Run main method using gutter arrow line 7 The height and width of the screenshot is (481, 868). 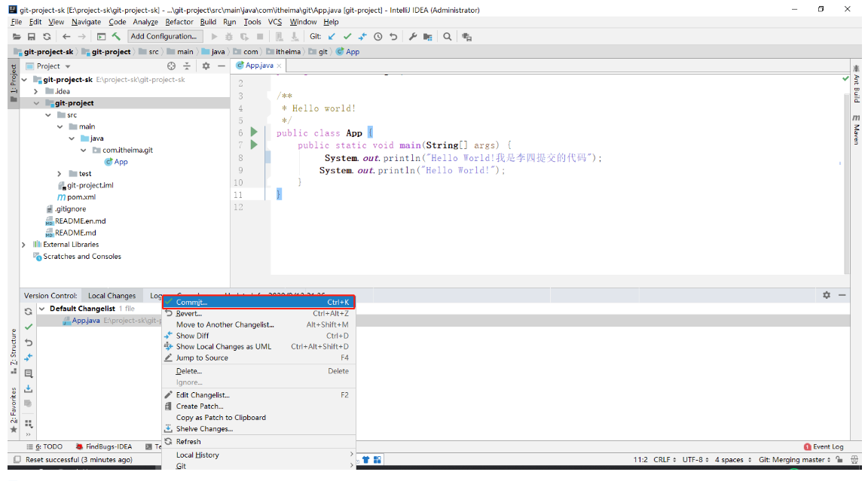(254, 145)
